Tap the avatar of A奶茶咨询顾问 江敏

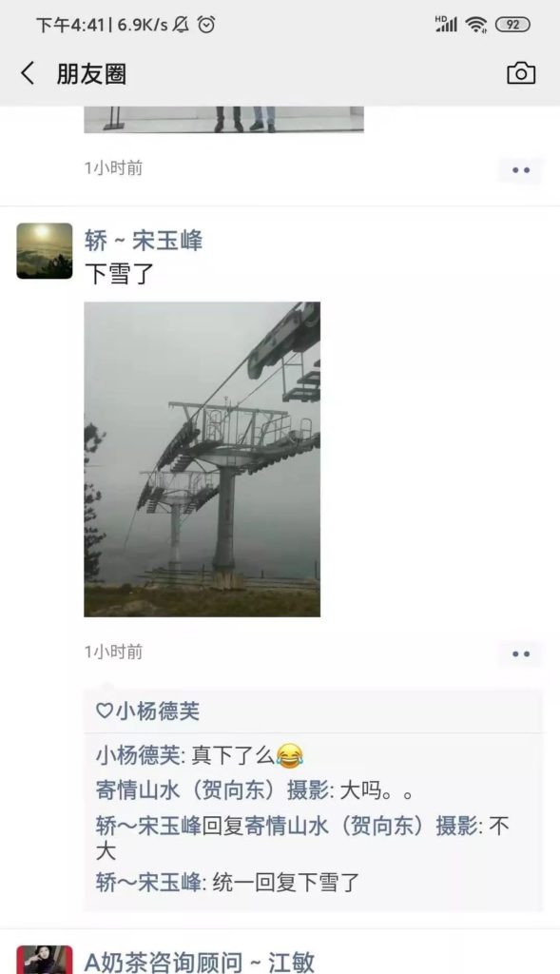pyautogui.click(x=45, y=960)
